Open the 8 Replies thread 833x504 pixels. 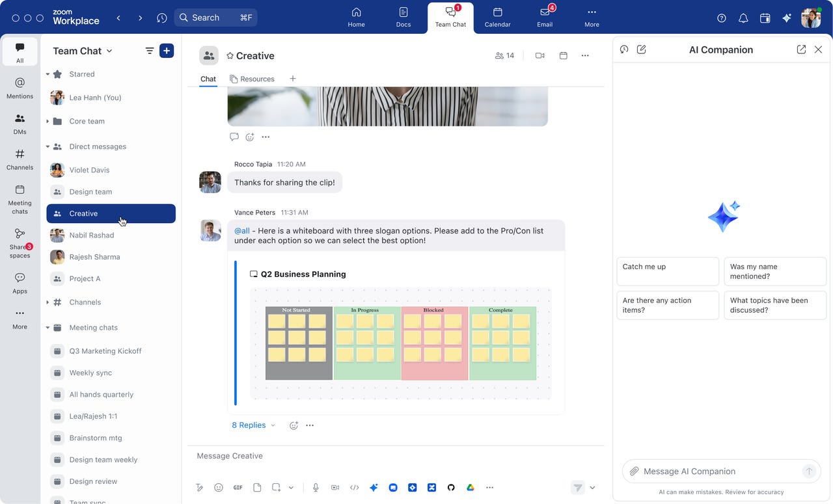[249, 425]
